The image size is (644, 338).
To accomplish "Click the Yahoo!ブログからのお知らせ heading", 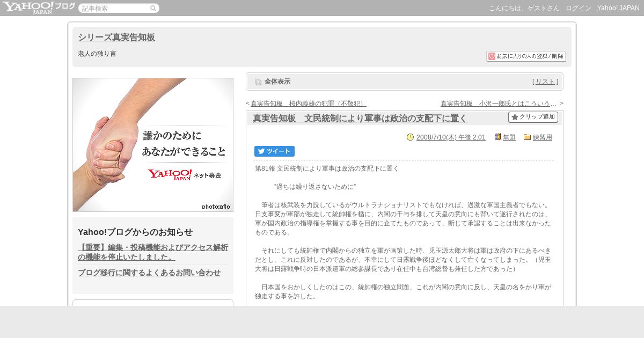I will [x=135, y=232].
